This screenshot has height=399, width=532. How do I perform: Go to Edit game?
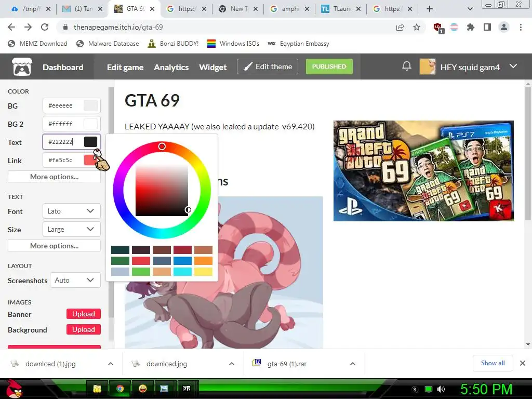coord(125,67)
